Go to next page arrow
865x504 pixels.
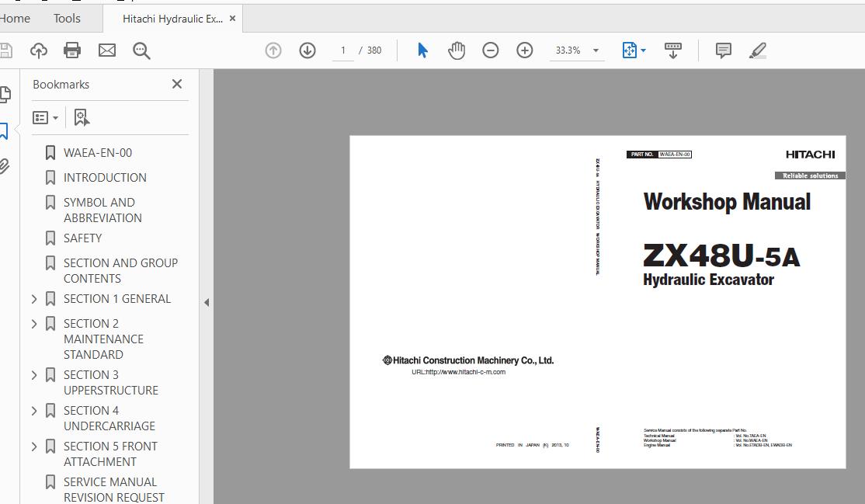pyautogui.click(x=307, y=50)
